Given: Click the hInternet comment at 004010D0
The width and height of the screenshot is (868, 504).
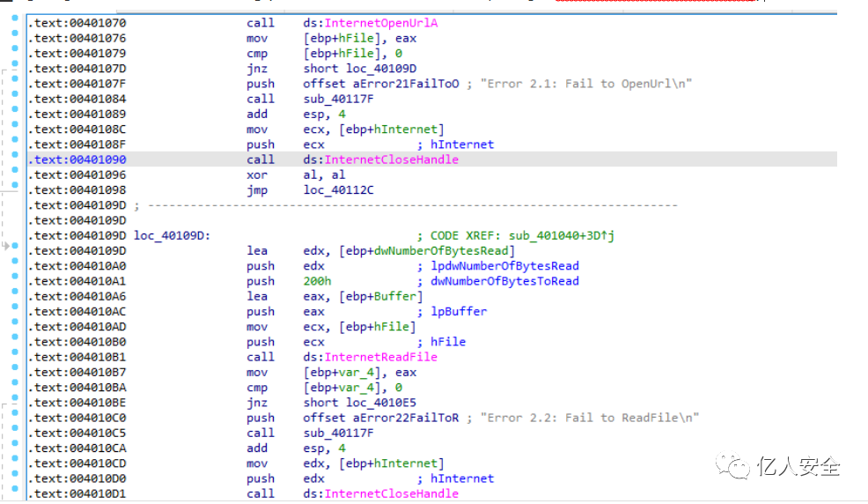Looking at the screenshot, I should tap(462, 478).
